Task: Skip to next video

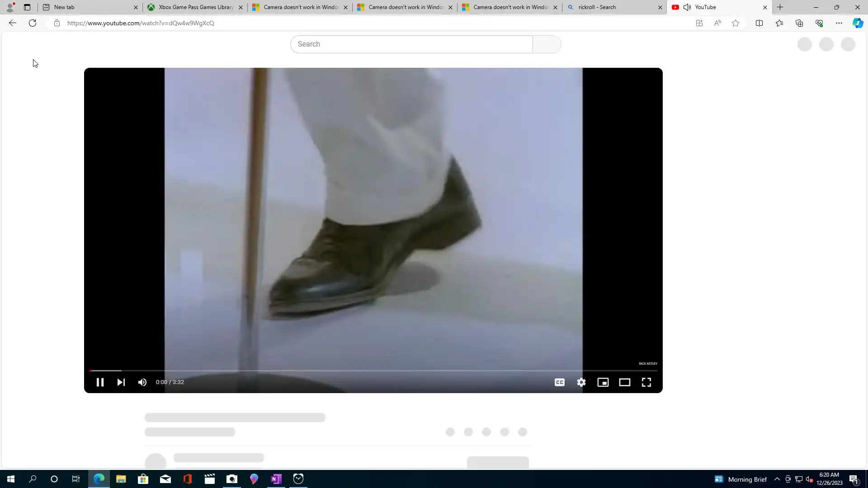Action: tap(121, 382)
